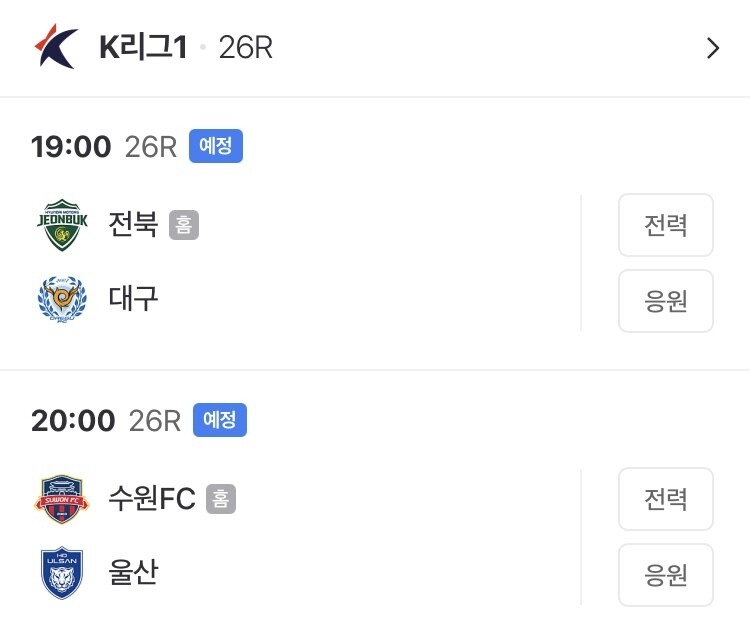Select the 수원FC team name
This screenshot has height=640, width=750.
point(152,499)
